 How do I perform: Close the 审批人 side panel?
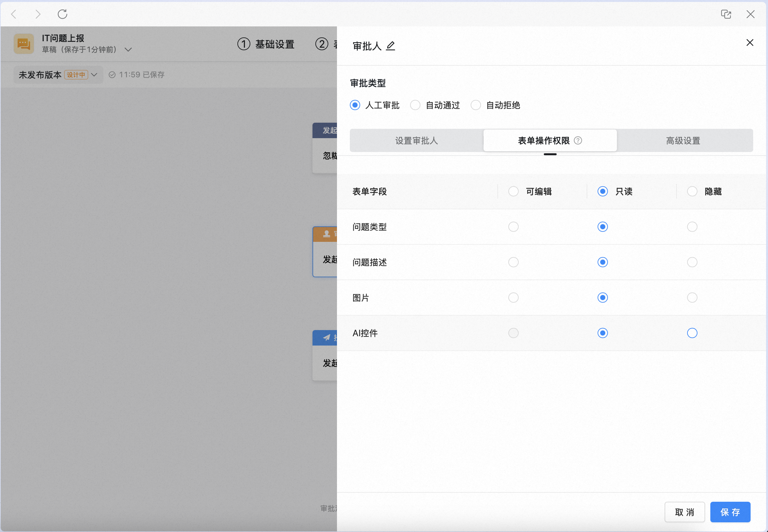(x=750, y=43)
